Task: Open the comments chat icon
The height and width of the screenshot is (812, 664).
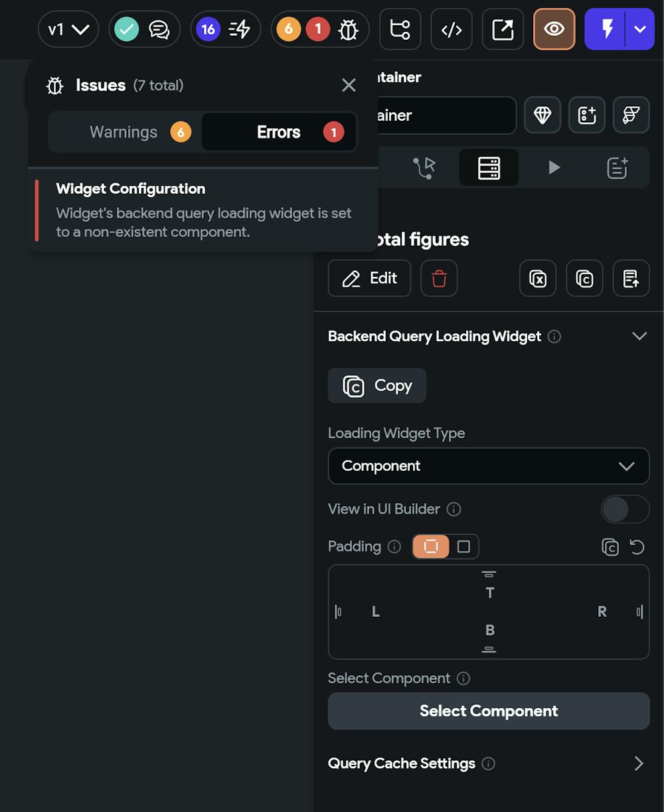Action: (159, 29)
